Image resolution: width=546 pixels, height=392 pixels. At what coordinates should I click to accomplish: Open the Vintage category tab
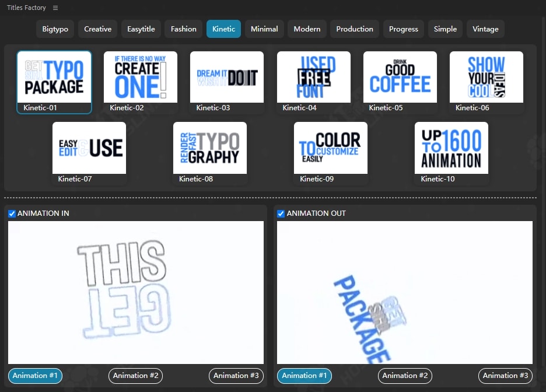point(485,29)
